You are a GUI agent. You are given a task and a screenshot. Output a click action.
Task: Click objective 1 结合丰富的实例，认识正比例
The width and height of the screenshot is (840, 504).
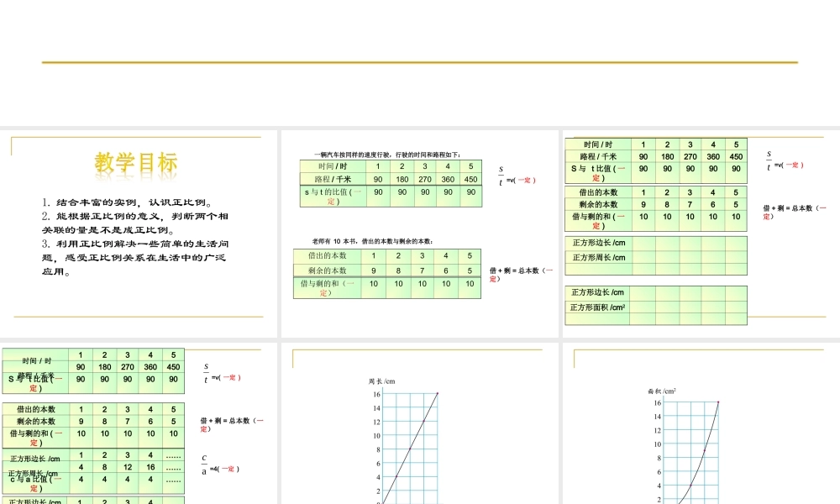[129, 202]
